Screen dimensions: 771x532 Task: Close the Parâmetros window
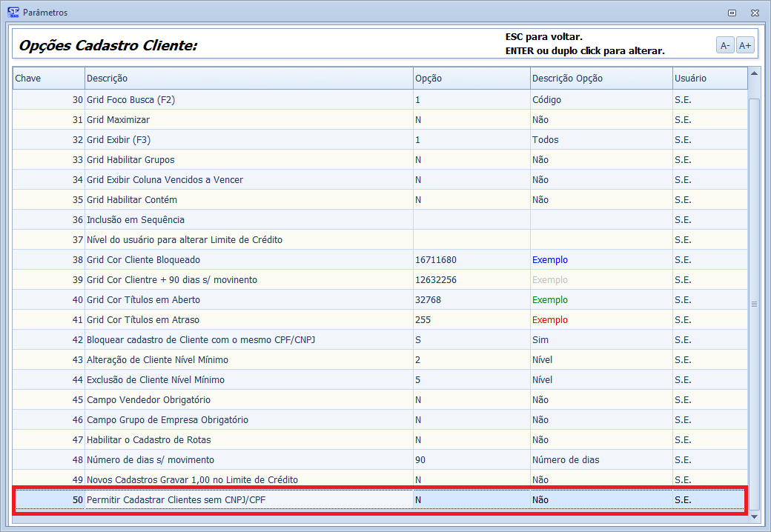pos(754,13)
